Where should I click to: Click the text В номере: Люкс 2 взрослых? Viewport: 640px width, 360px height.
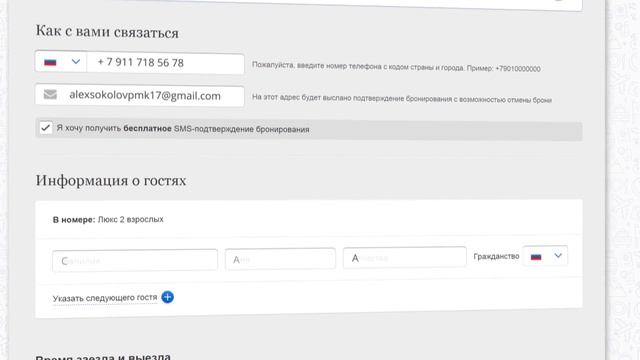(x=108, y=220)
